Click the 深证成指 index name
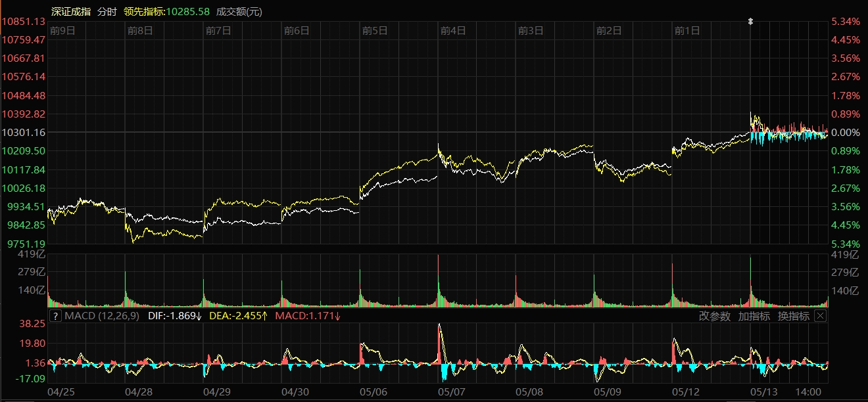The height and width of the screenshot is (402, 868). (71, 12)
